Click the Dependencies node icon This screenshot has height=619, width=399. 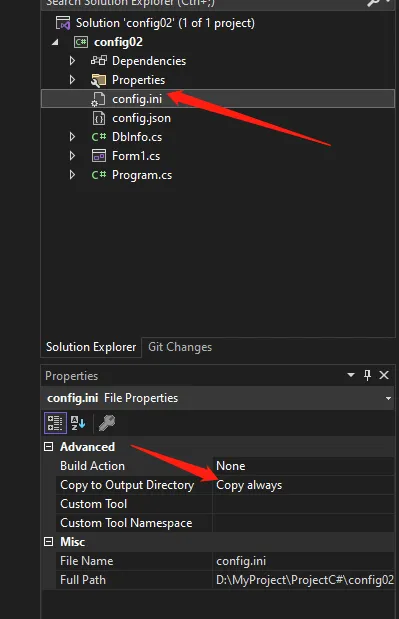(99, 60)
